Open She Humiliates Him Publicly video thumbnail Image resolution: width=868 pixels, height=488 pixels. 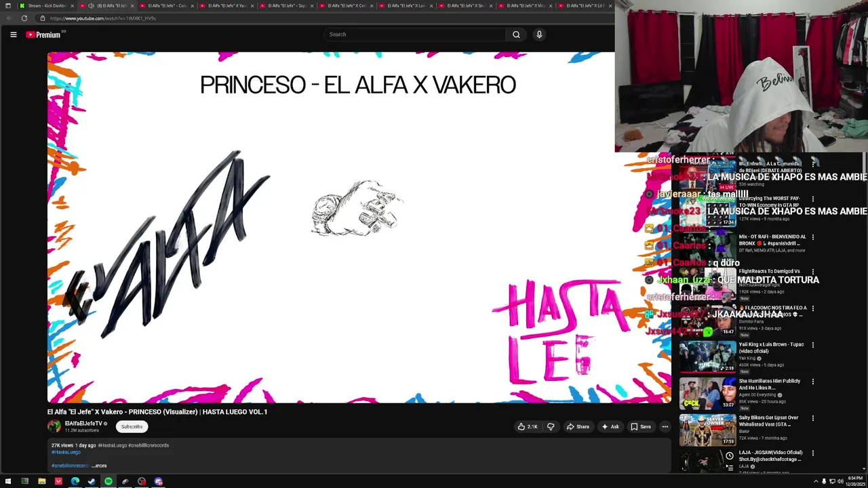[708, 393]
